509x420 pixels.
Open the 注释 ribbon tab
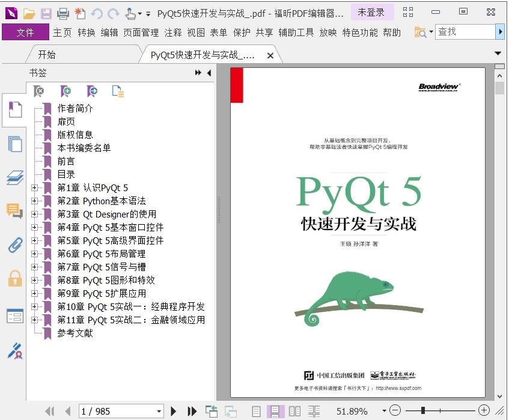pyautogui.click(x=173, y=32)
